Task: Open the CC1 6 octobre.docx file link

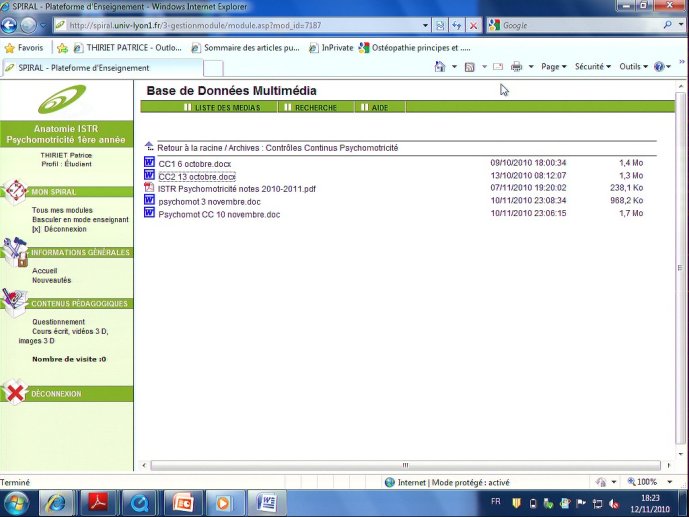Action: tap(195, 164)
